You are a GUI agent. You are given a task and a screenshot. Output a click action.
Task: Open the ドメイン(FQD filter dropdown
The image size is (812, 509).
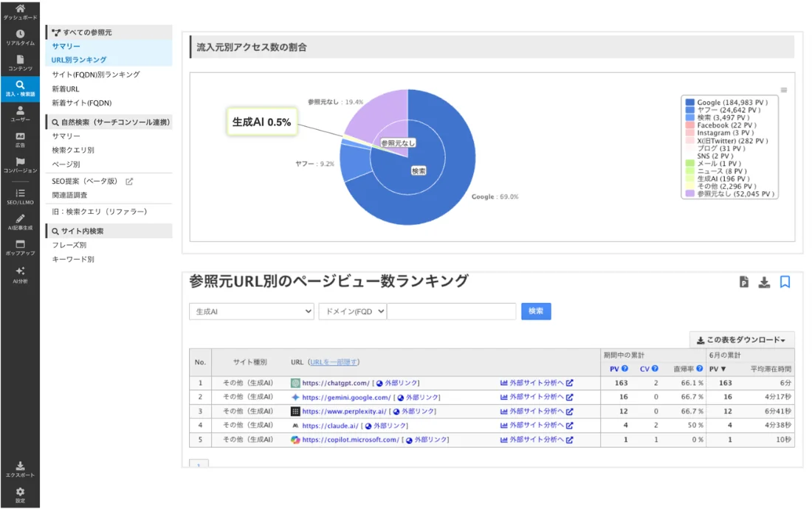pos(353,311)
